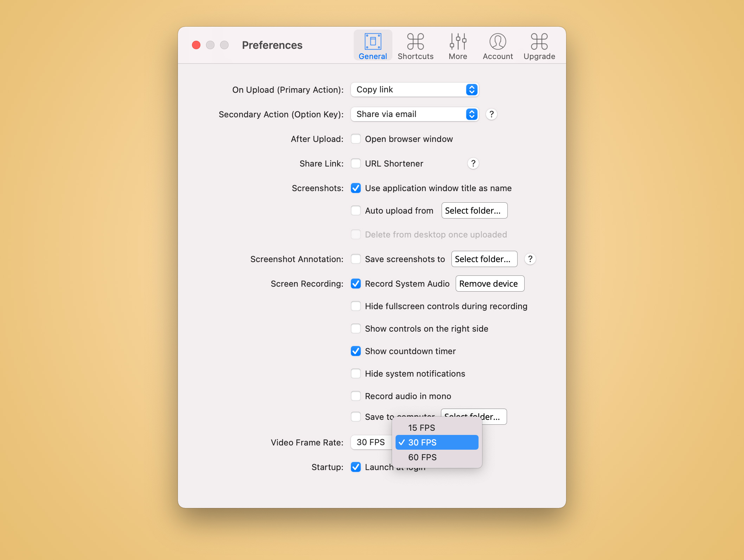Click help icon beside Secondary Action
Screen dimensions: 744x560
click(491, 114)
